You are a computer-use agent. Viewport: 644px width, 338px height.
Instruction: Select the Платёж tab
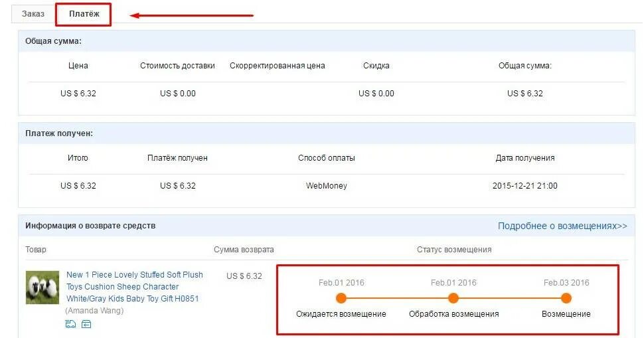[x=84, y=14]
